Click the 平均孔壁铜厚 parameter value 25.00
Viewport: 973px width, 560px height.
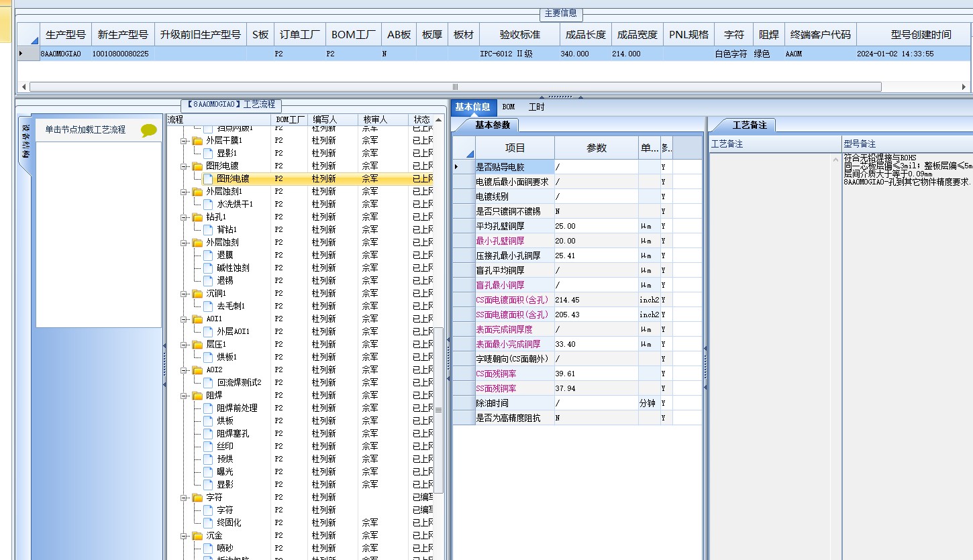[596, 226]
